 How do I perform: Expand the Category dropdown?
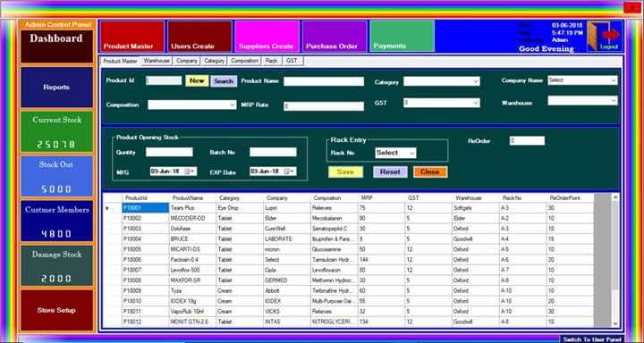click(476, 81)
